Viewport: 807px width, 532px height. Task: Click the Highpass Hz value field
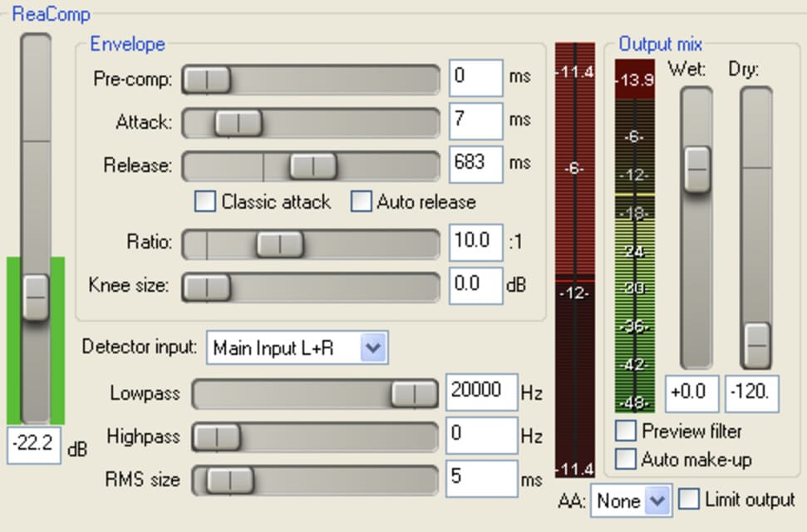coord(482,436)
